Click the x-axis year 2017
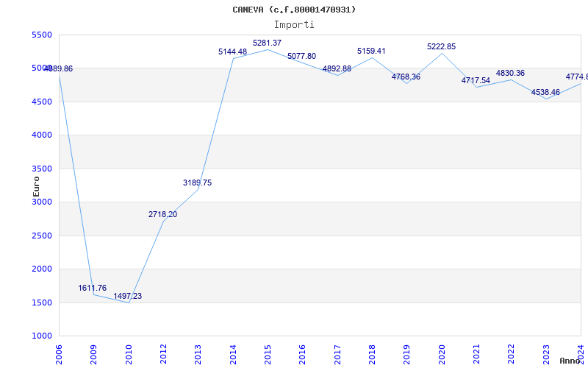The height and width of the screenshot is (368, 588). 337,355
